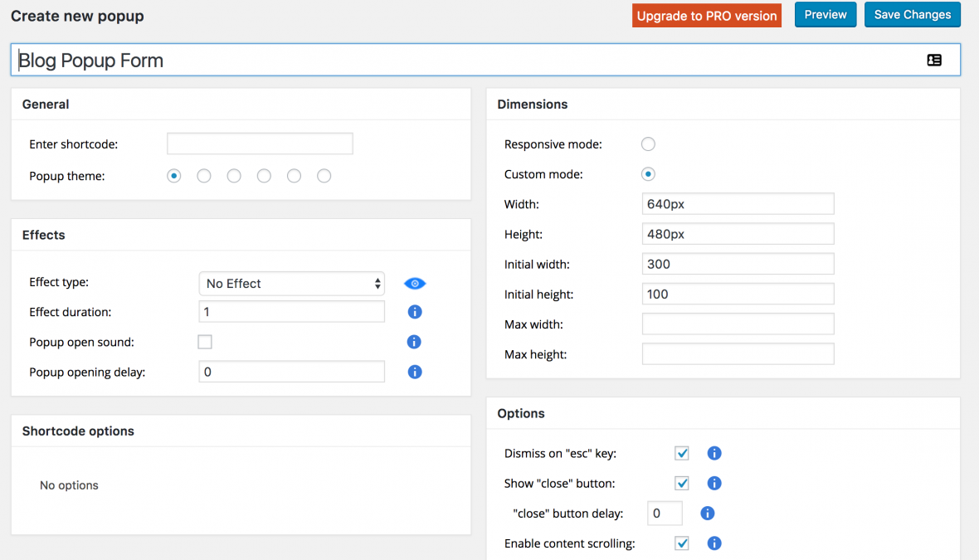This screenshot has height=560, width=979.
Task: Show info for Dismiss on esc key
Action: [x=714, y=453]
